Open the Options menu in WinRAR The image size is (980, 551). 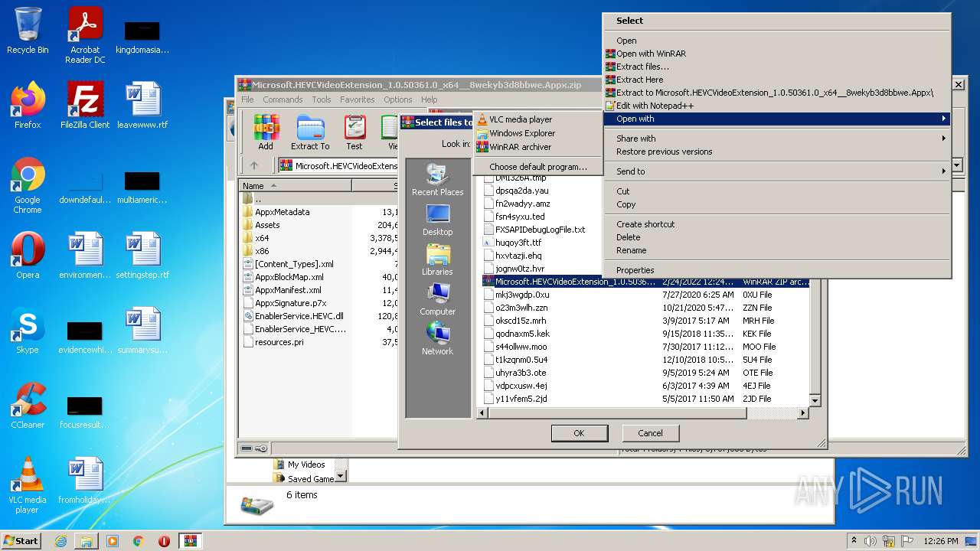398,99
